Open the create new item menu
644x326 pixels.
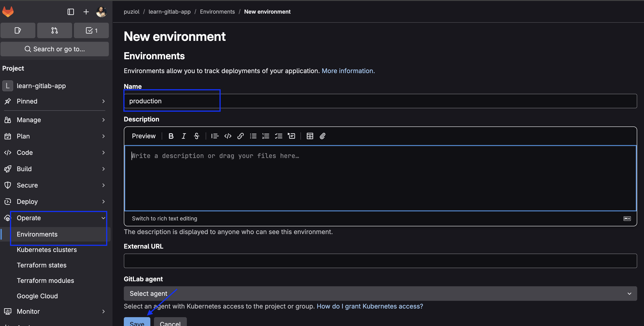pyautogui.click(x=86, y=12)
